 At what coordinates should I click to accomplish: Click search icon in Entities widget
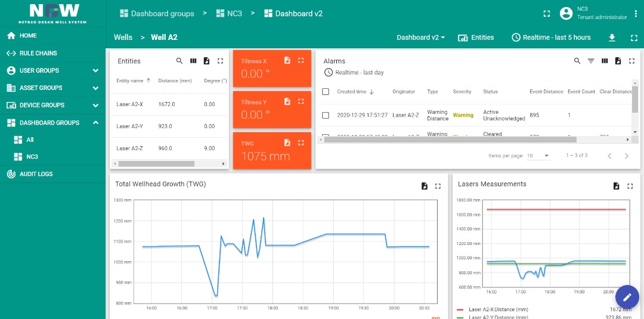click(x=179, y=61)
